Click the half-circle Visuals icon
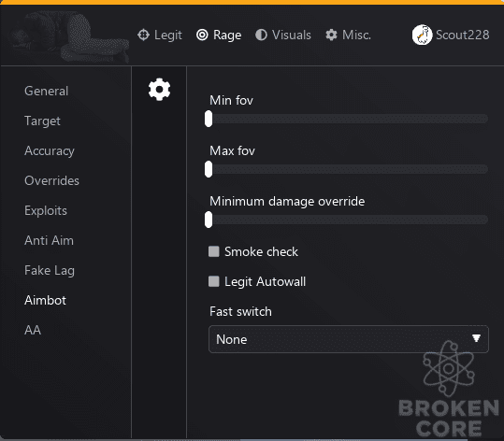This screenshot has height=441, width=504. pyautogui.click(x=261, y=35)
